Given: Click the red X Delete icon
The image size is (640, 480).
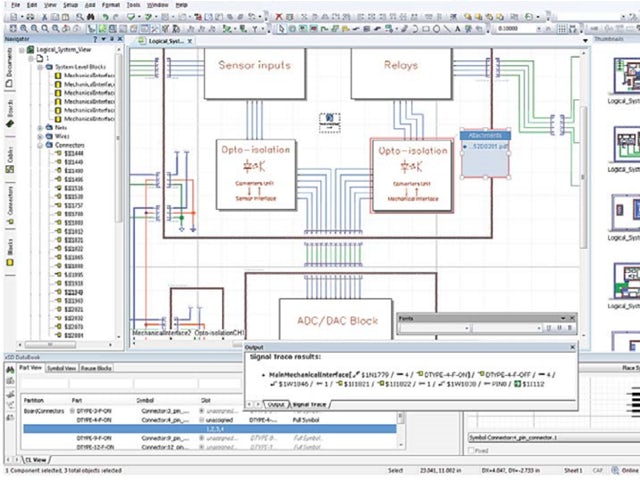Looking at the screenshot, I should click(x=278, y=17).
